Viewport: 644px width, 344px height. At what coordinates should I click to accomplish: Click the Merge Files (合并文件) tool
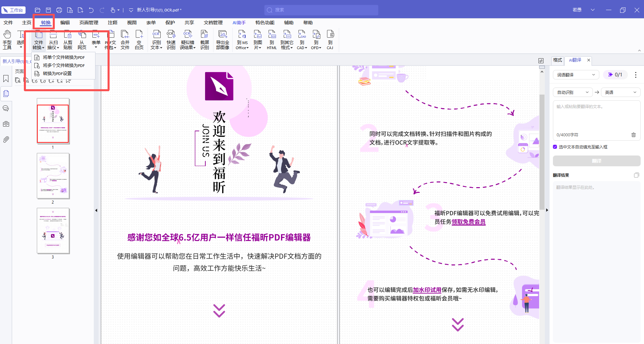point(125,40)
